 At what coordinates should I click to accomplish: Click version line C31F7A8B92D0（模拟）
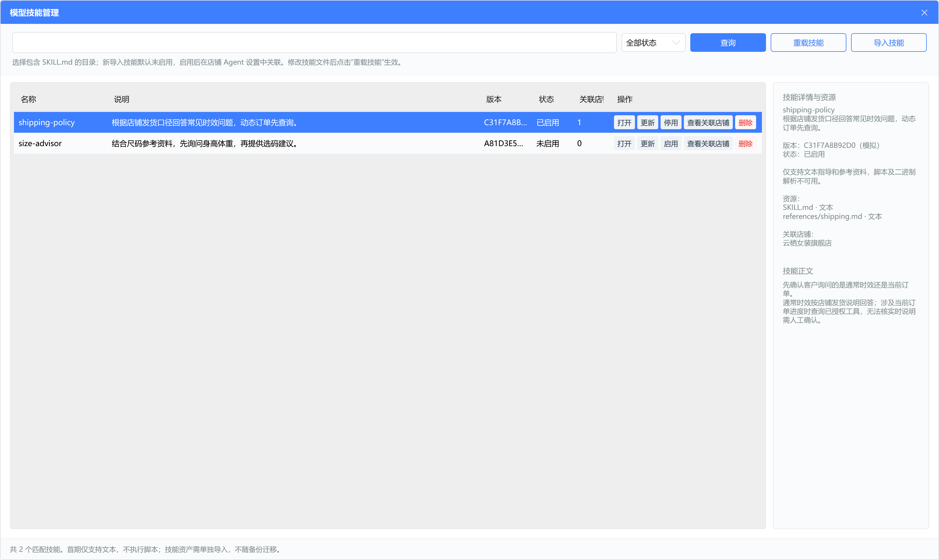(x=832, y=145)
